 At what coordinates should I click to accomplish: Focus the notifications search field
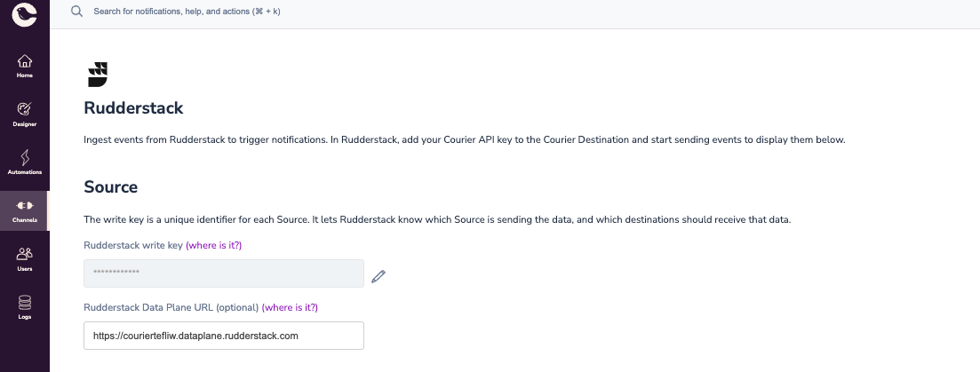187,12
